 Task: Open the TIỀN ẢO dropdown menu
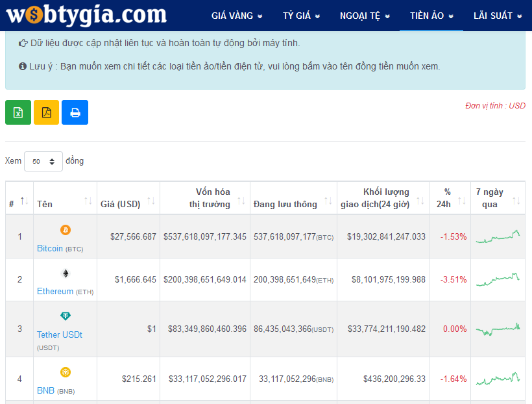pyautogui.click(x=431, y=16)
